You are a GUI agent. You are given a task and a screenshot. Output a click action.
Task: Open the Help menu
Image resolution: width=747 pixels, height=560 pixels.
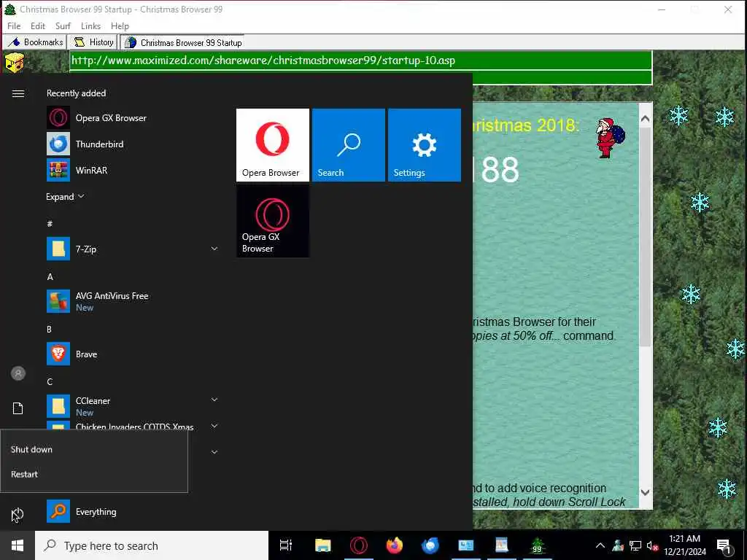(x=120, y=26)
